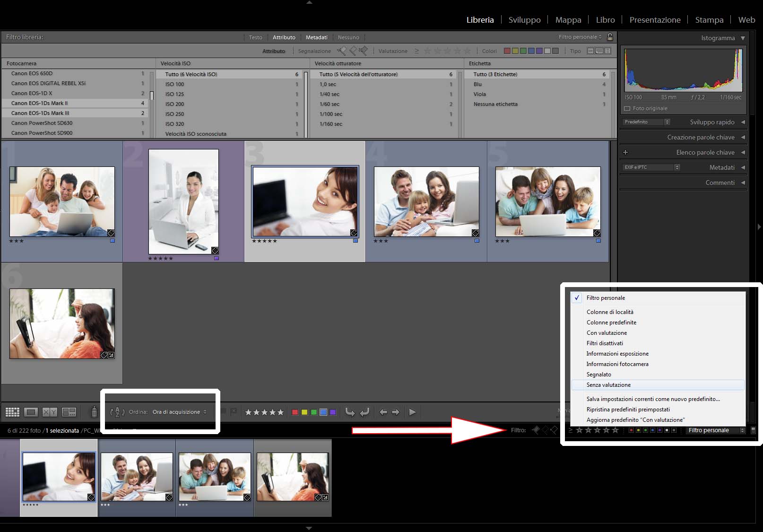The width and height of the screenshot is (763, 532).
Task: Open survey view in toolbar
Action: tap(69, 412)
